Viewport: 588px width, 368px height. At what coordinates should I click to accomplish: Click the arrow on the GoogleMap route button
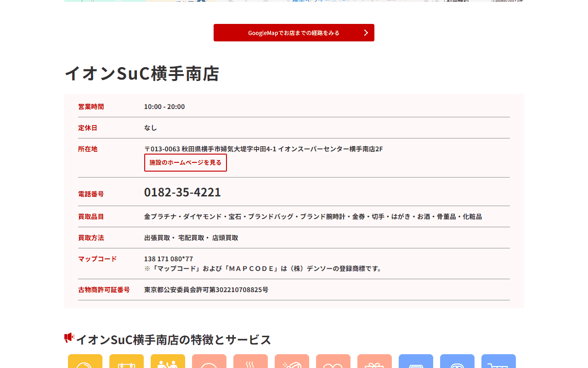pyautogui.click(x=366, y=33)
